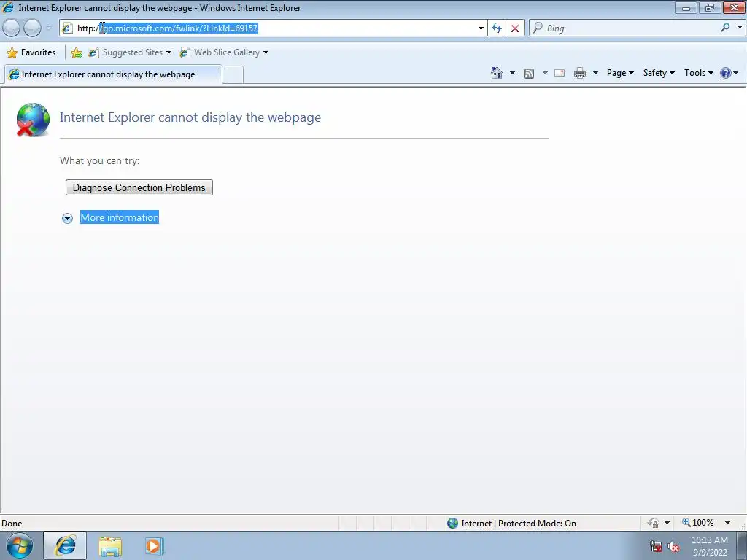Click the search magnifier button
747x560 pixels.
click(725, 28)
